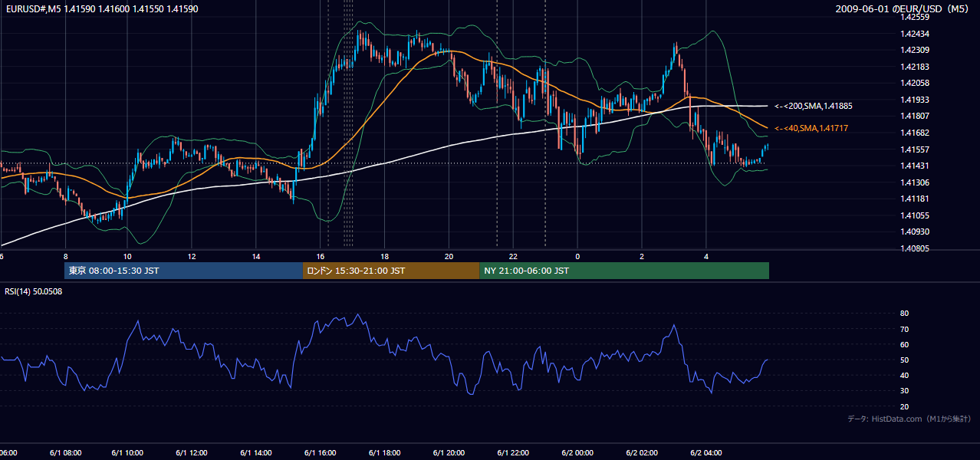The image size is (980, 460).
Task: Click hour tick 16 under price chart
Action: click(321, 257)
